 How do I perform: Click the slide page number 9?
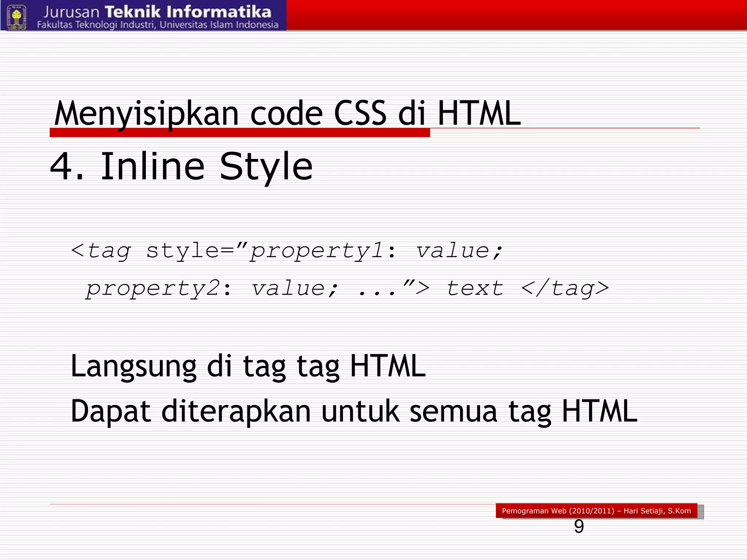(x=579, y=526)
